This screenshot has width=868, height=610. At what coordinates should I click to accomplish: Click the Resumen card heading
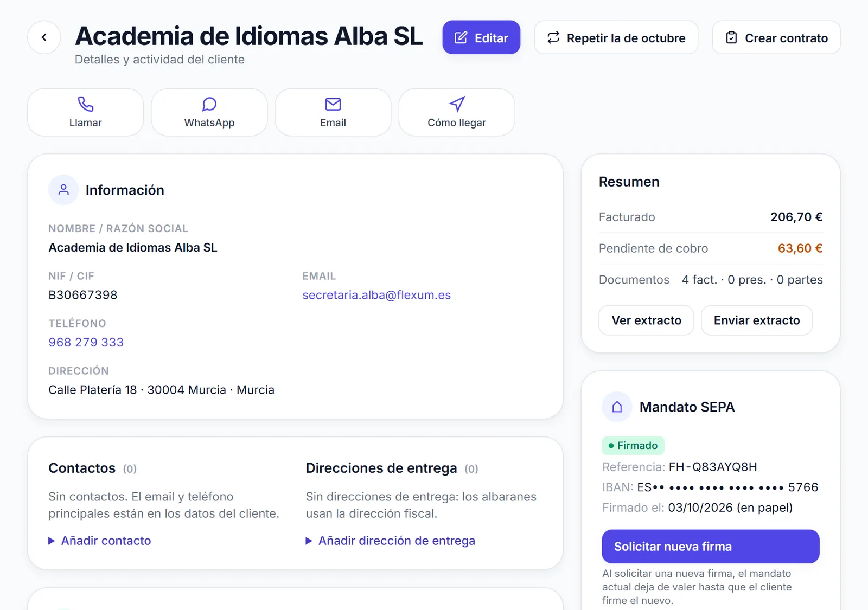tap(629, 182)
